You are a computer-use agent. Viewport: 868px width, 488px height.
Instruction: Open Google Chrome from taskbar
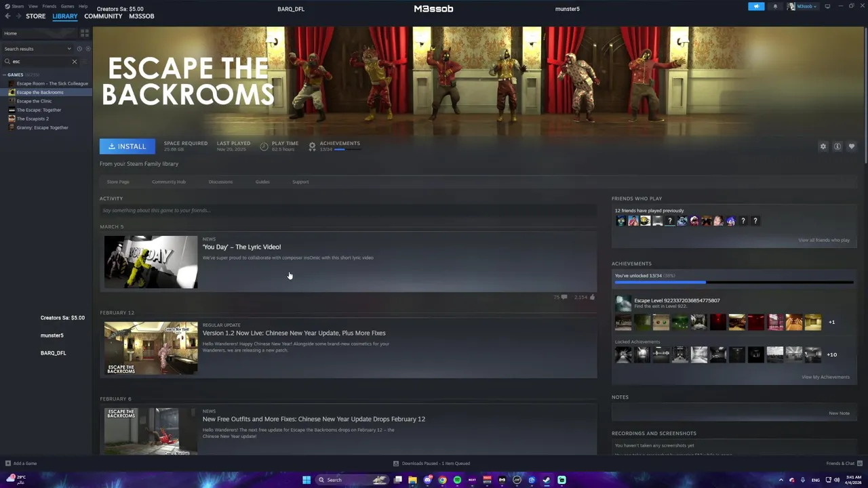pyautogui.click(x=442, y=480)
